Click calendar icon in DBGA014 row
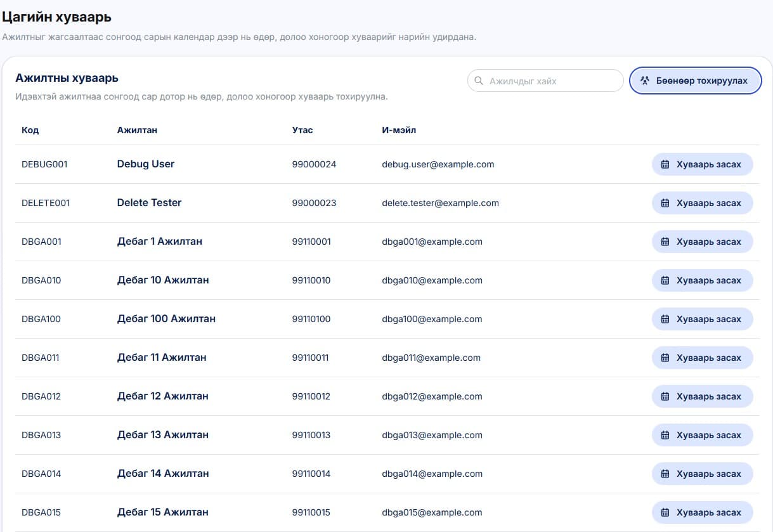 click(665, 474)
